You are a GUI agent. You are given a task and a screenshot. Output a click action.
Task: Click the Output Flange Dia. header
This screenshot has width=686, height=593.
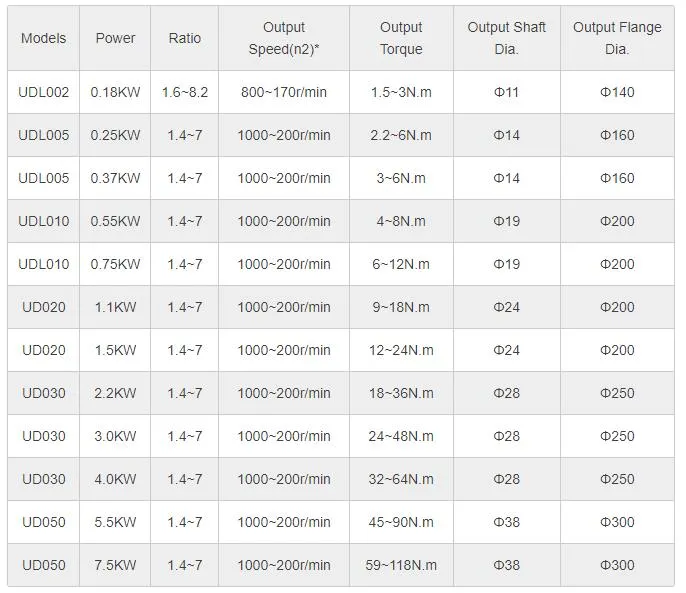pos(617,38)
